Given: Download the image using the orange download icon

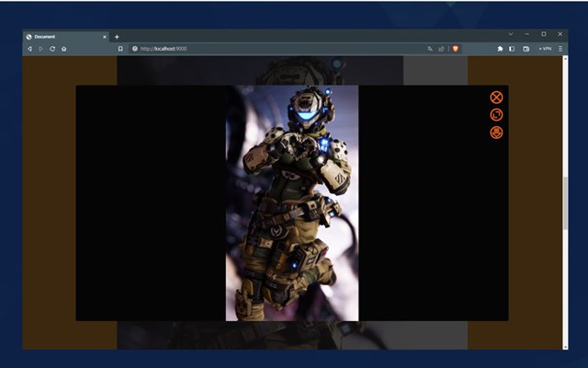Looking at the screenshot, I should click(x=496, y=132).
